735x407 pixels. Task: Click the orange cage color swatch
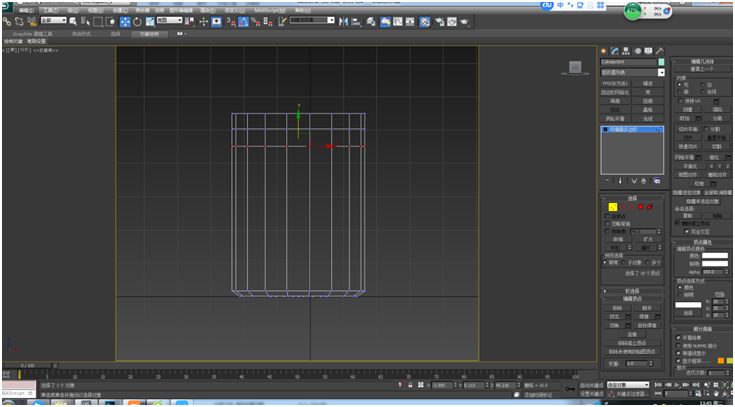point(720,361)
